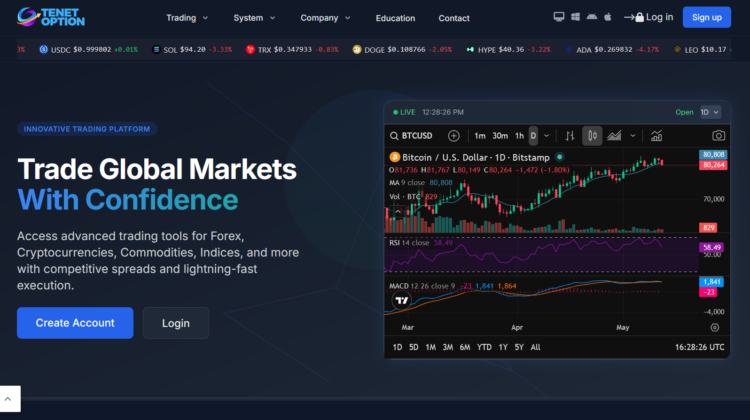Click the Log in link in header
This screenshot has width=750, height=420.
(649, 17)
